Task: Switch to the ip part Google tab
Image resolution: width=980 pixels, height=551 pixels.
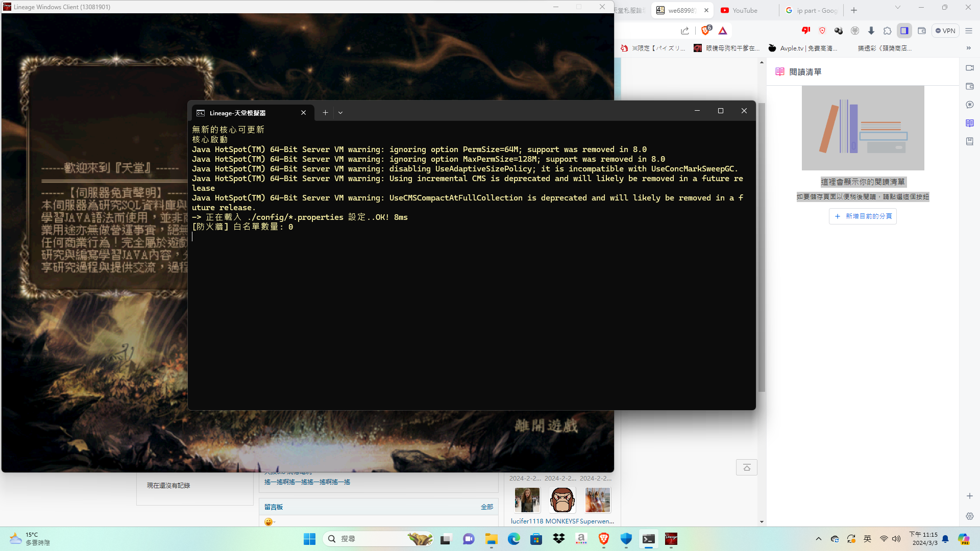Action: [x=812, y=10]
